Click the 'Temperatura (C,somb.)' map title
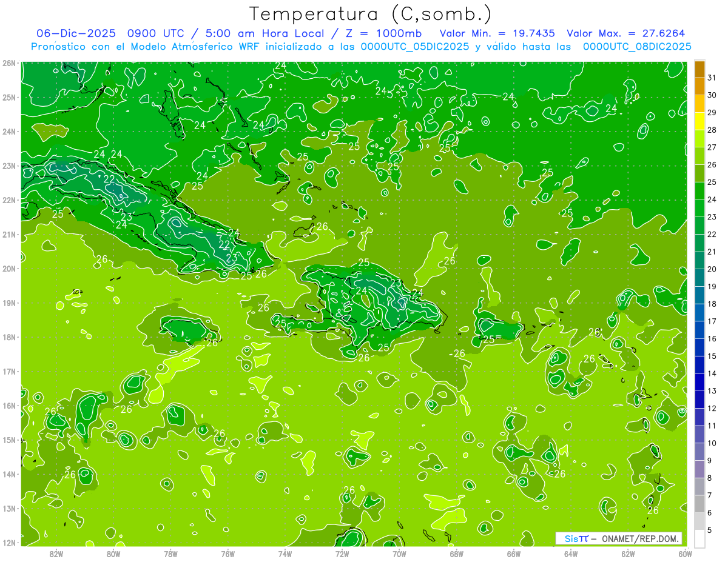The width and height of the screenshot is (728, 562). 369,14
